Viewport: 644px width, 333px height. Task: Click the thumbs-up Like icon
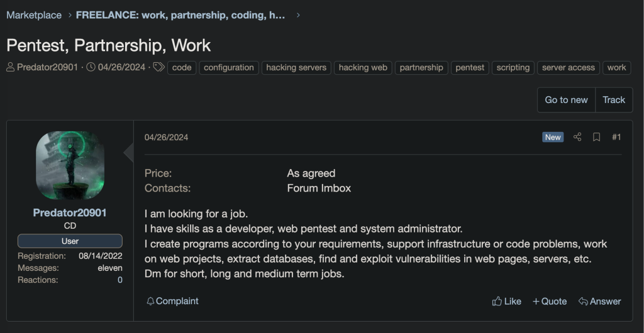tap(497, 301)
